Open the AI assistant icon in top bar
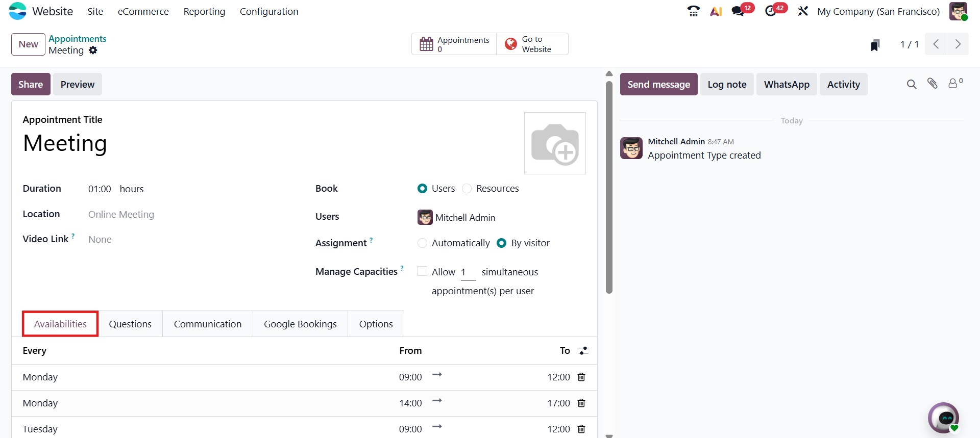This screenshot has height=438, width=980. (716, 11)
